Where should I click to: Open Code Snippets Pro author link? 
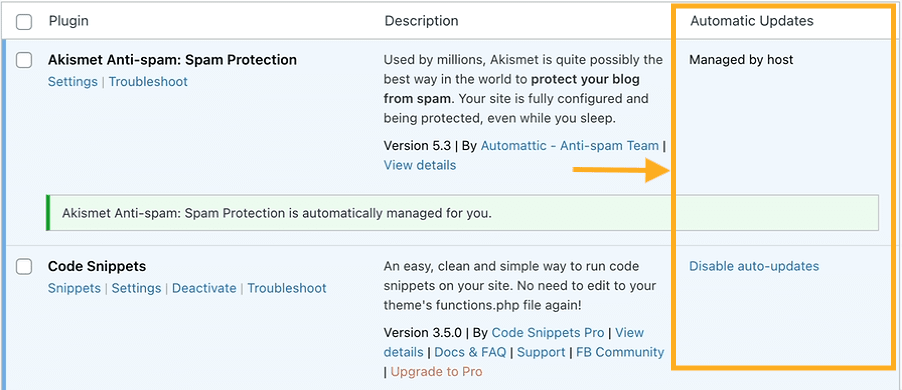(548, 332)
